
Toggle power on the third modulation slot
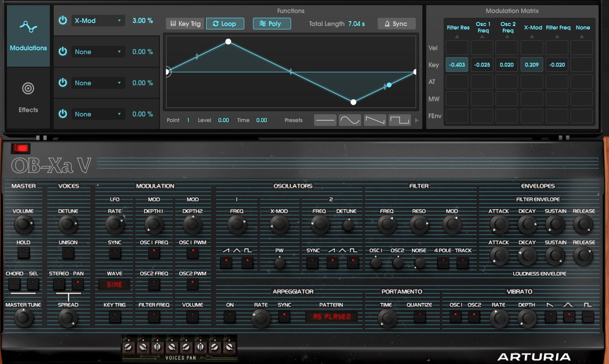(63, 83)
